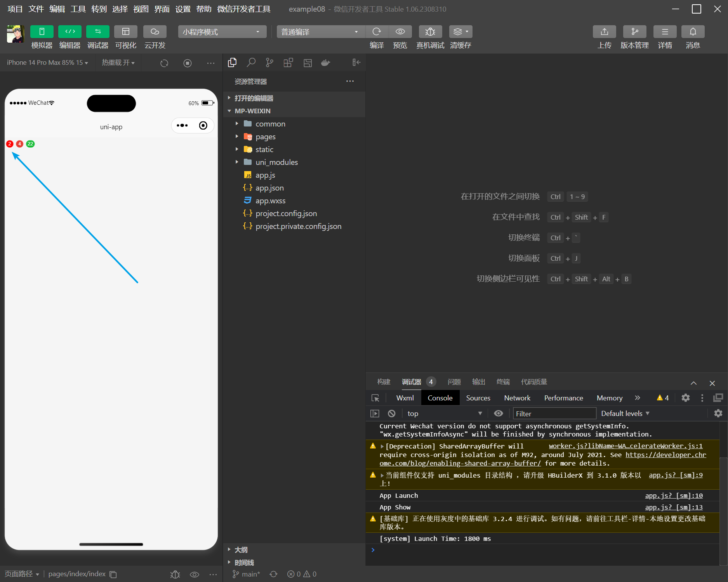
Task: Open the 工具 menu
Action: (78, 9)
